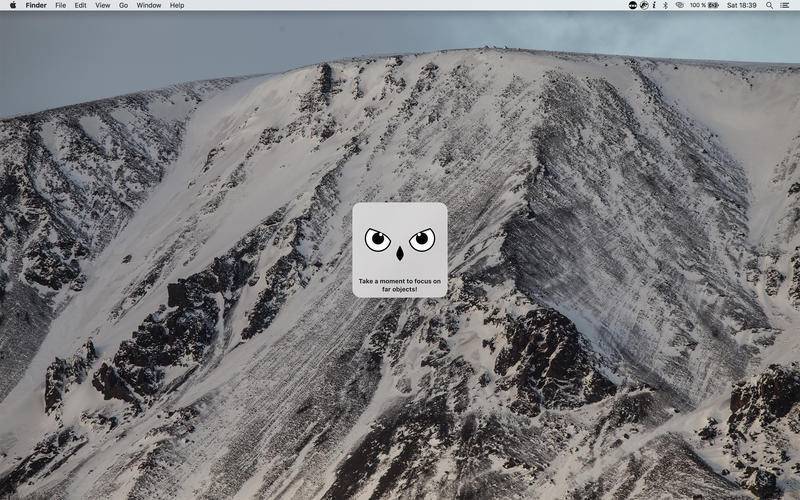Open the Finder menu
Screen dimensions: 800x500
click(36, 5)
